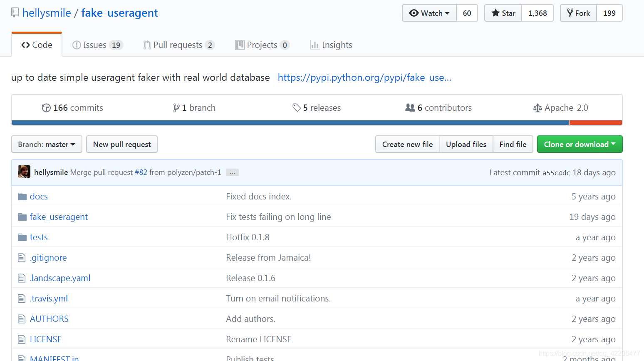Fork the repository
644x361 pixels.
(x=579, y=13)
